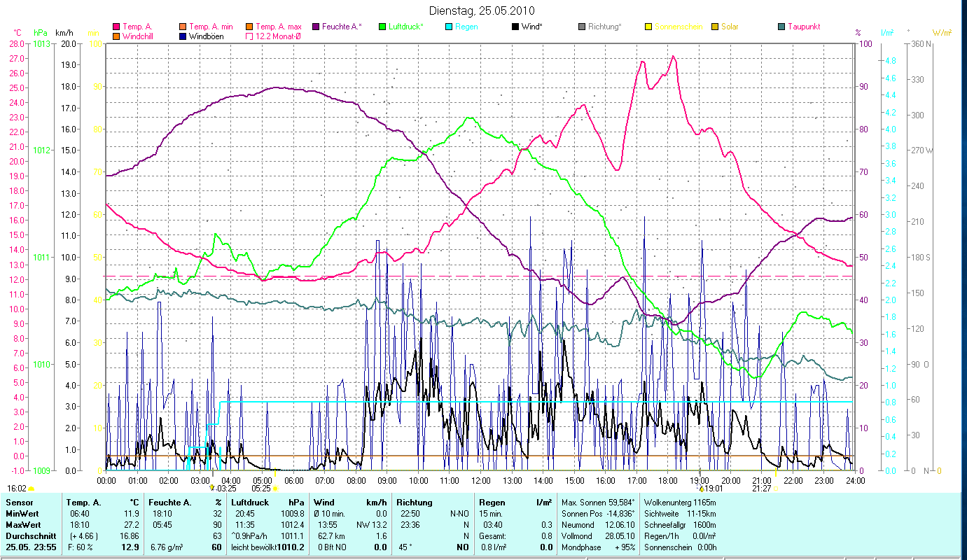Click the sunset marker icon at 21:27
The width and height of the screenshot is (967, 560).
(x=776, y=489)
